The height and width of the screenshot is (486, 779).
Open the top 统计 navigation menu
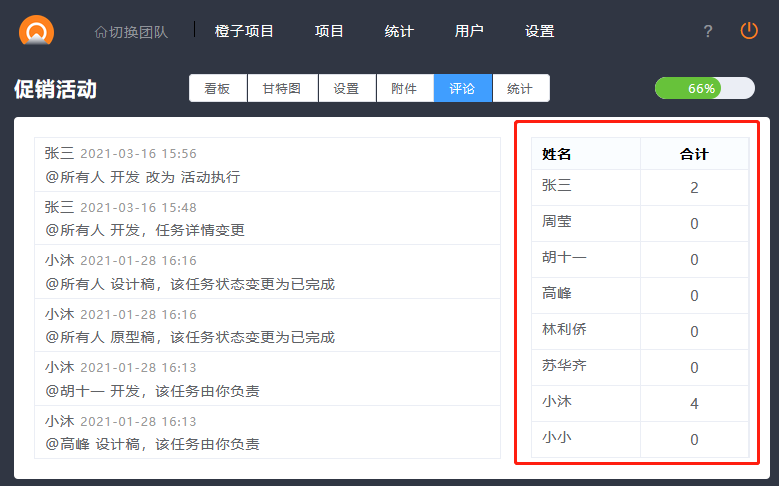[399, 31]
